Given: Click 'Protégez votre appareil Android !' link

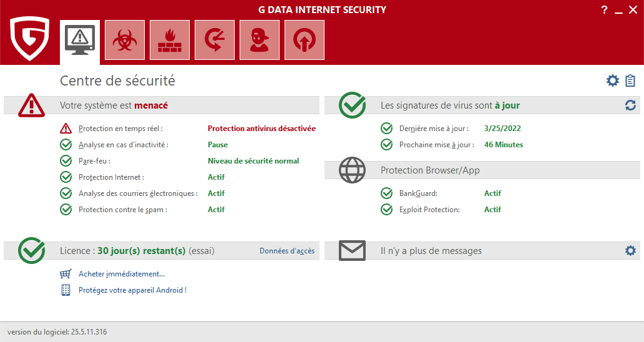Looking at the screenshot, I should click(133, 290).
